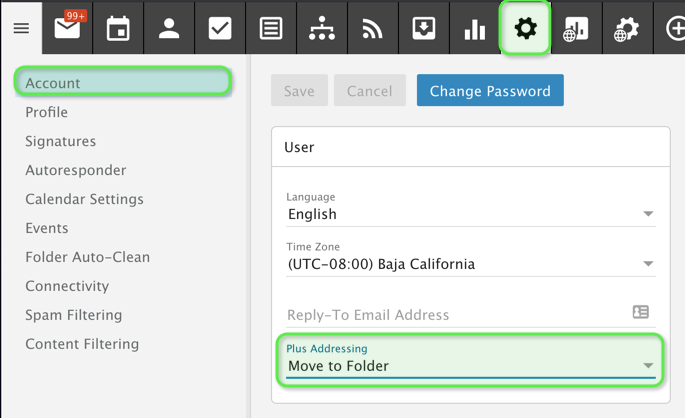Open the Tasks checkmark icon
The height and width of the screenshot is (418, 685).
220,28
